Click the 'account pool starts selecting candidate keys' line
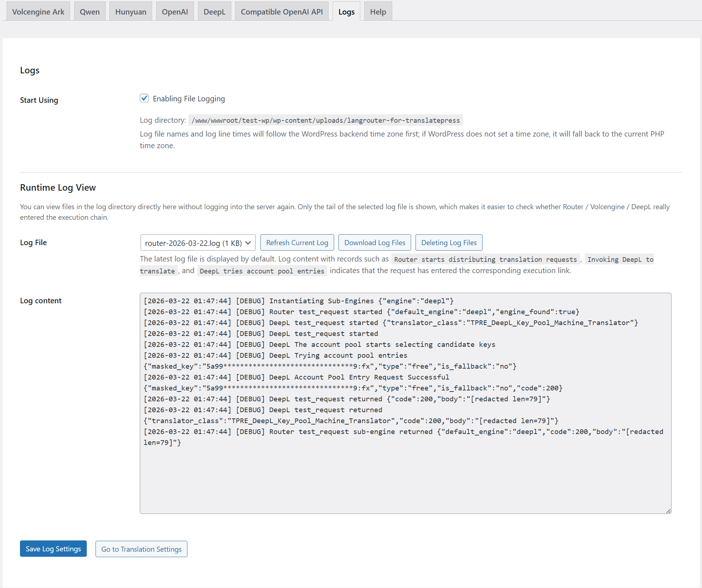This screenshot has width=702, height=588. coord(320,344)
